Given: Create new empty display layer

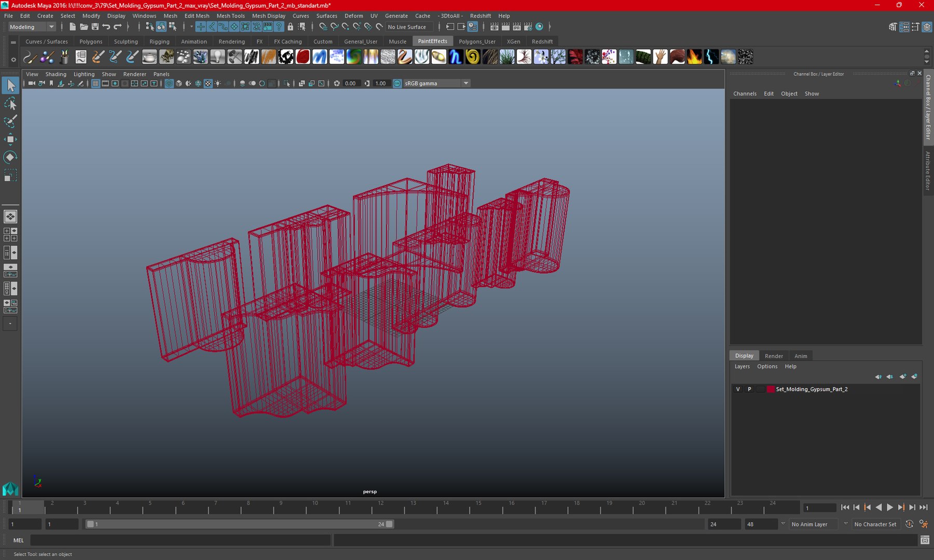Looking at the screenshot, I should (x=903, y=376).
